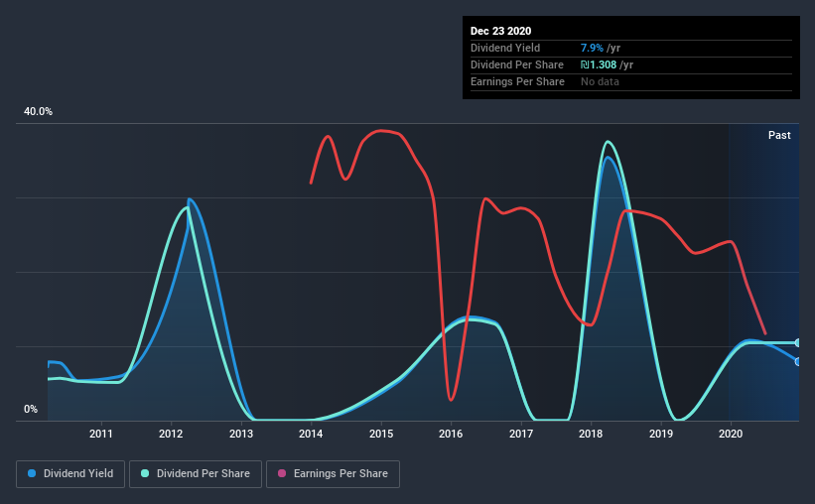Image resolution: width=815 pixels, height=504 pixels.
Task: Select the Dividend Yield end-point marker
Action: pos(798,362)
